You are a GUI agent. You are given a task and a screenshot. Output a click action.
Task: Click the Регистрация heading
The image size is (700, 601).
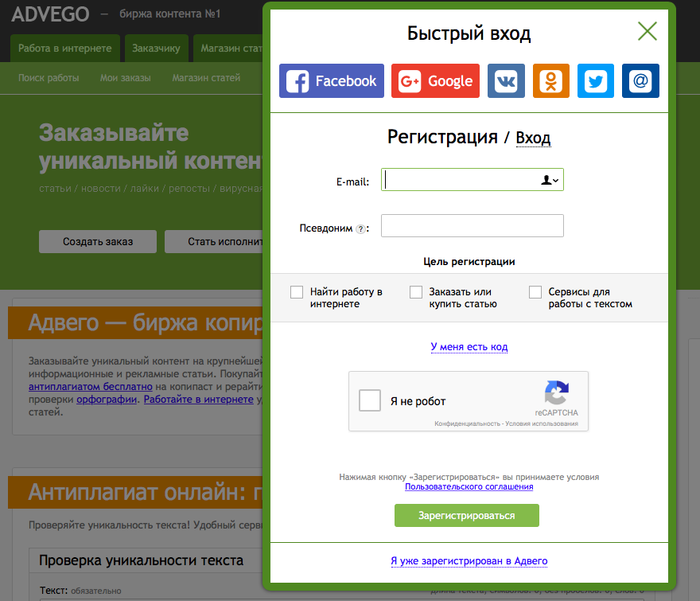[442, 137]
